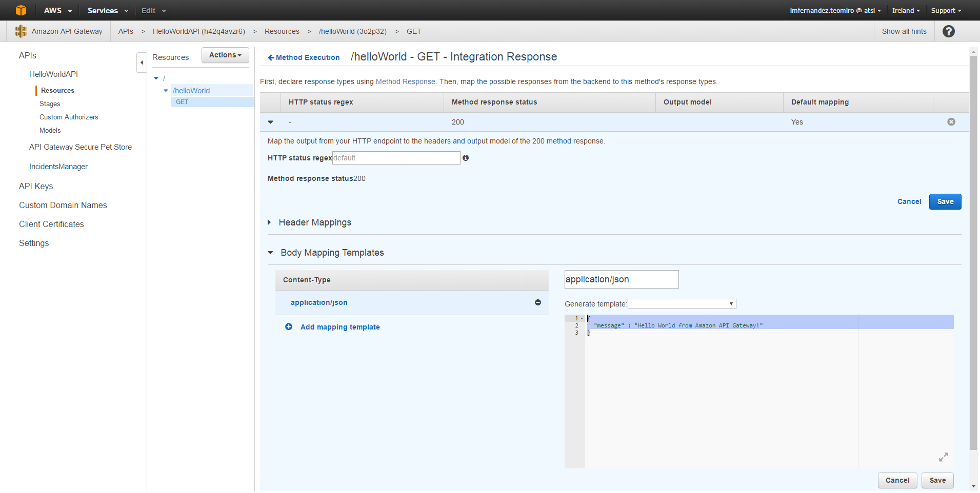Select application/json content type row

[412, 302]
